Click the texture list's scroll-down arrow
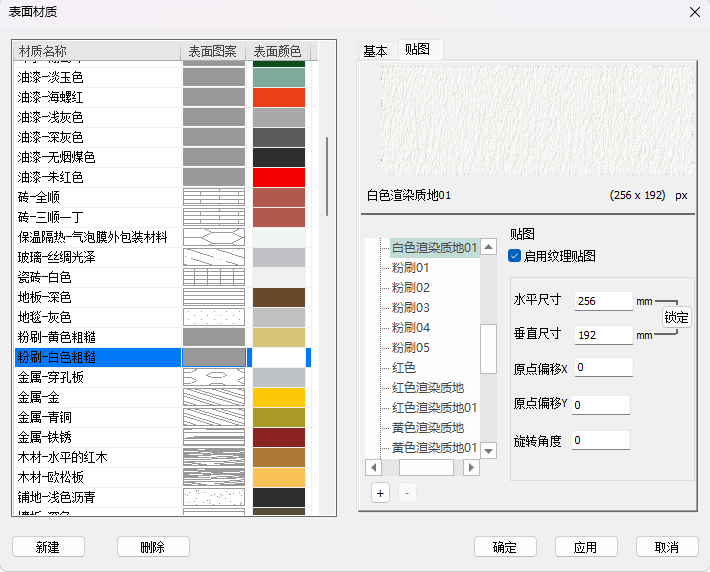This screenshot has height=572, width=710. click(x=489, y=450)
